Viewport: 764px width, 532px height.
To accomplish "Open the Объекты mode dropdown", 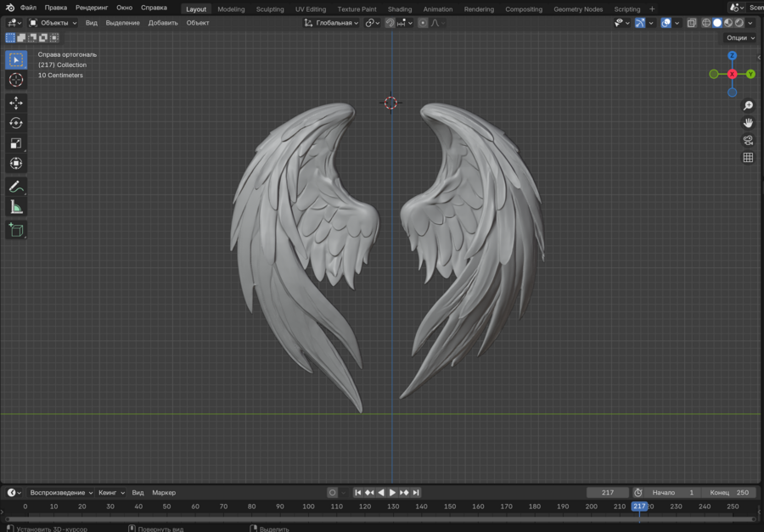I will pyautogui.click(x=53, y=23).
